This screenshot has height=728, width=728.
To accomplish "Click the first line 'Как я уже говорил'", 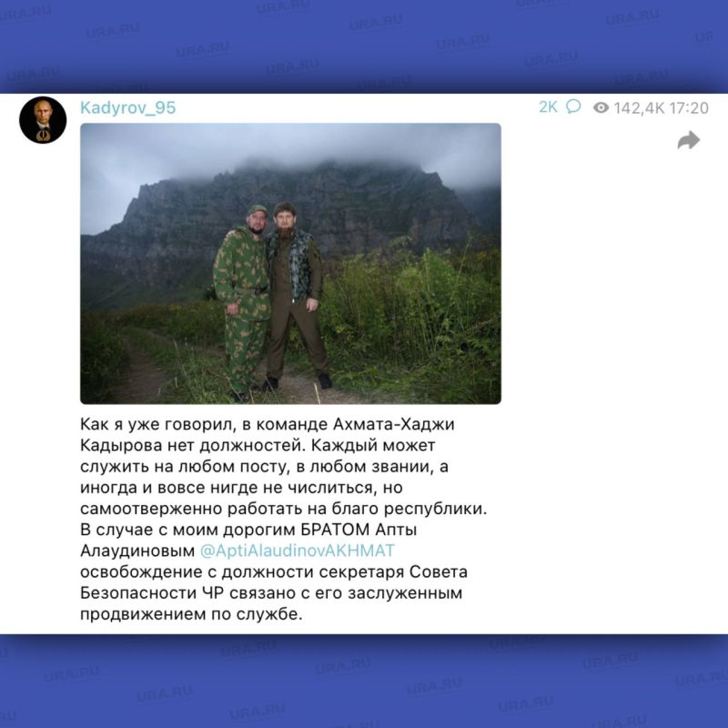I will click(158, 424).
